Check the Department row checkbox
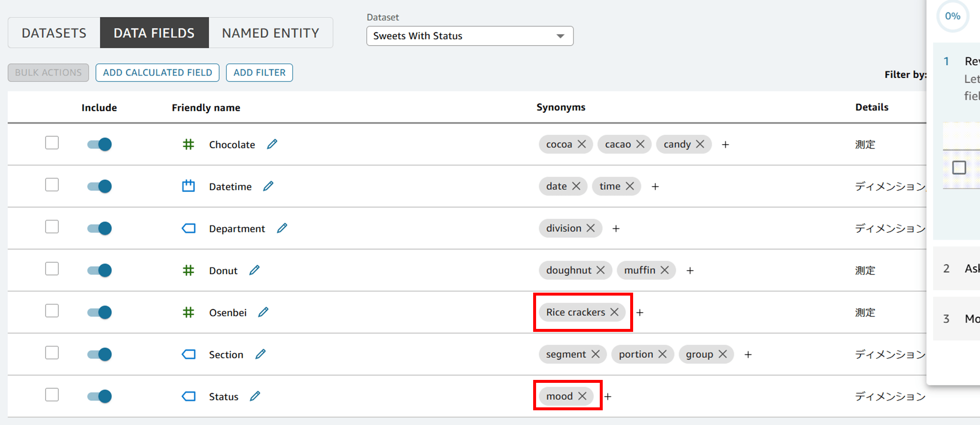 pos(52,227)
